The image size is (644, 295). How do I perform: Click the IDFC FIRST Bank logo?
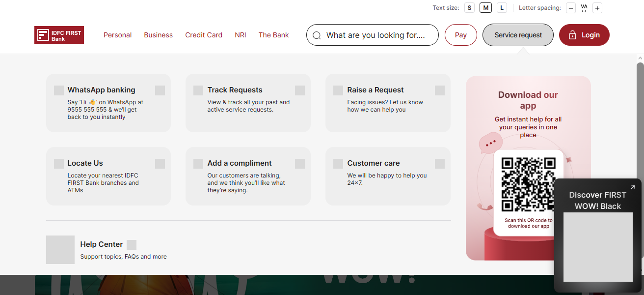click(59, 35)
